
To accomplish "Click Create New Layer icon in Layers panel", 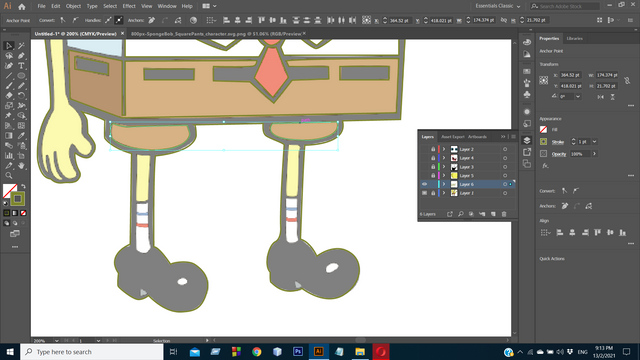I will 493,214.
